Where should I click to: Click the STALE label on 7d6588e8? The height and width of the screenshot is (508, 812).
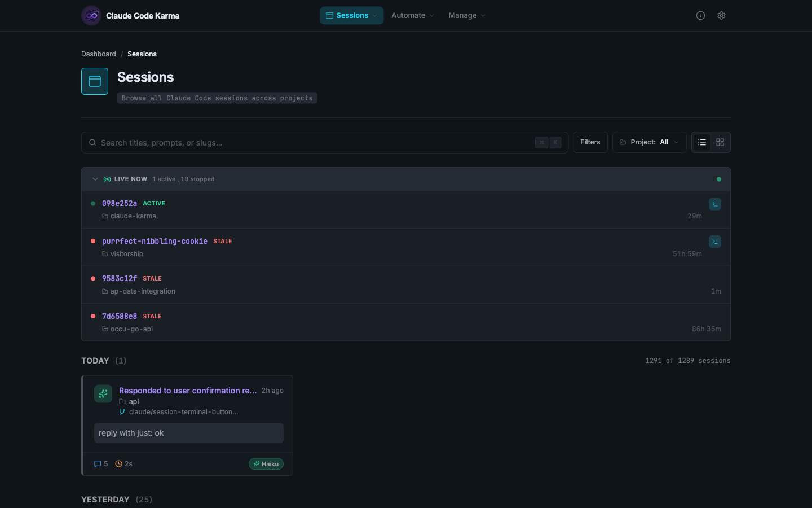152,316
